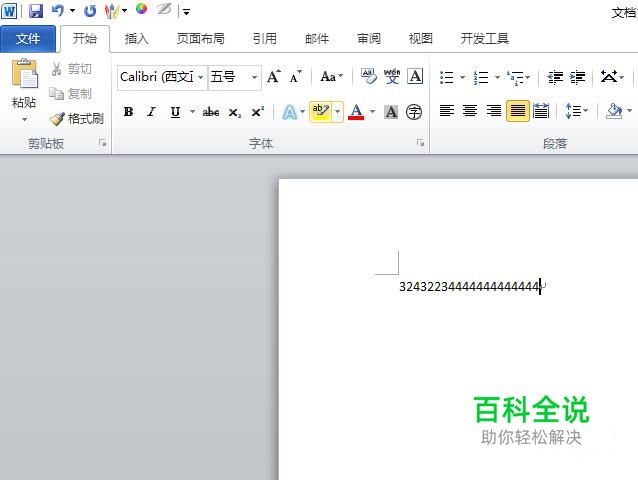Open the 字体 dialog launcher
638x480 pixels.
coord(420,143)
